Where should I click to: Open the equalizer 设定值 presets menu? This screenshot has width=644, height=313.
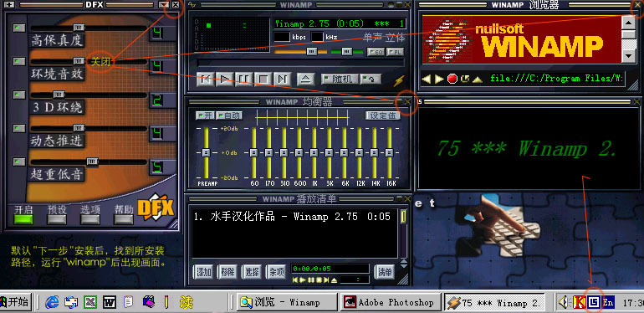pyautogui.click(x=383, y=115)
